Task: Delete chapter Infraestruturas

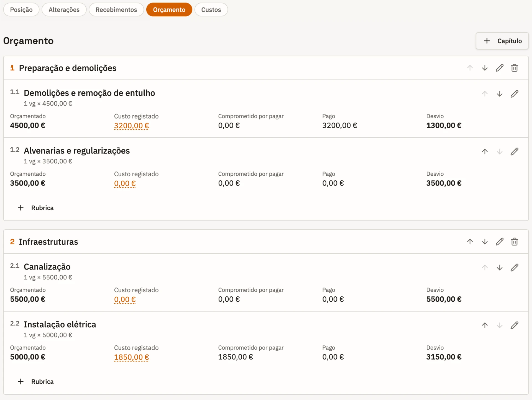Action: point(514,242)
